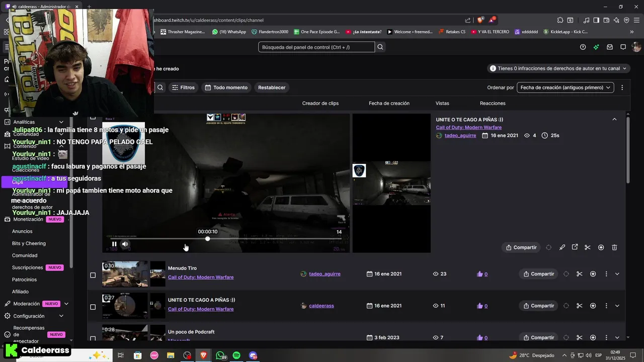644x362 pixels.
Task: Open three-dot menu in the 11-views row
Action: pos(606,306)
